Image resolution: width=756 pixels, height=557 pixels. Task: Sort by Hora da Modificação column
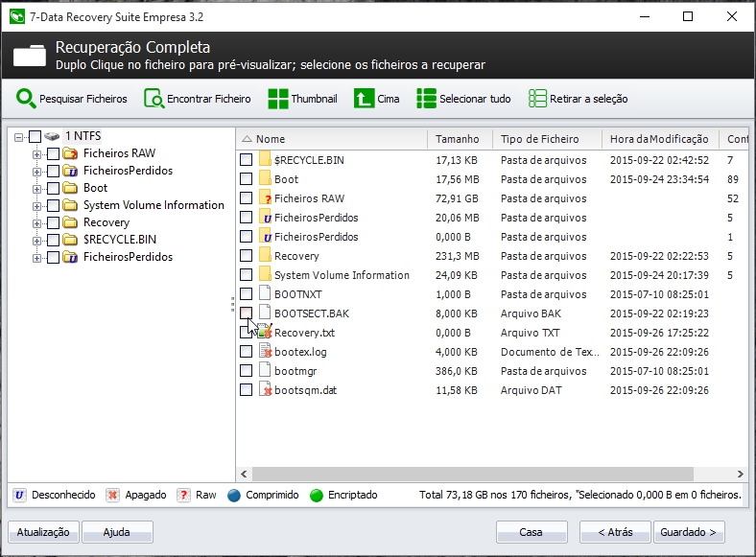pos(660,139)
